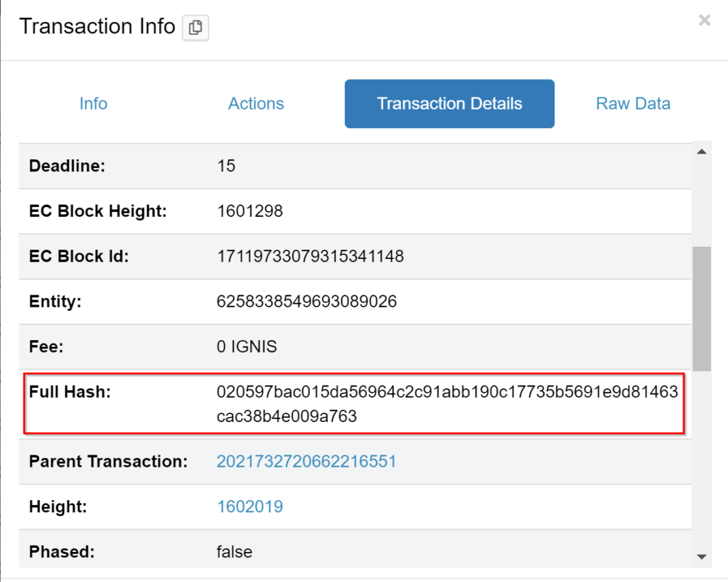Click the Fee label
Image resolution: width=728 pixels, height=582 pixels.
(46, 346)
